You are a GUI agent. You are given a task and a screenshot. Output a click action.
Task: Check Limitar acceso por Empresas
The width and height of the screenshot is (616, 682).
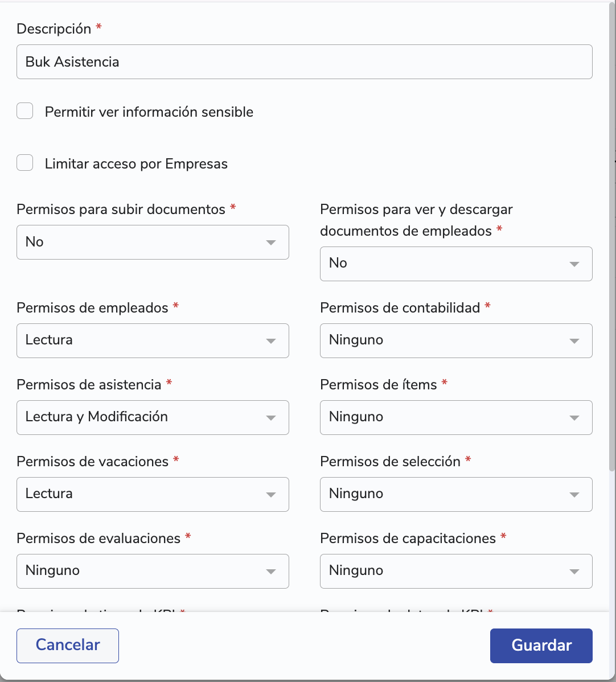coord(25,163)
